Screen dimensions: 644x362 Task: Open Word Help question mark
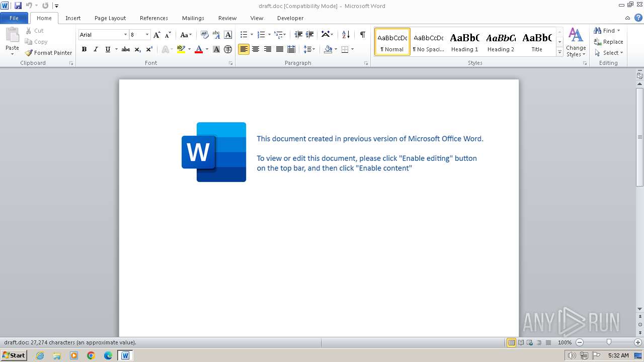[638, 18]
